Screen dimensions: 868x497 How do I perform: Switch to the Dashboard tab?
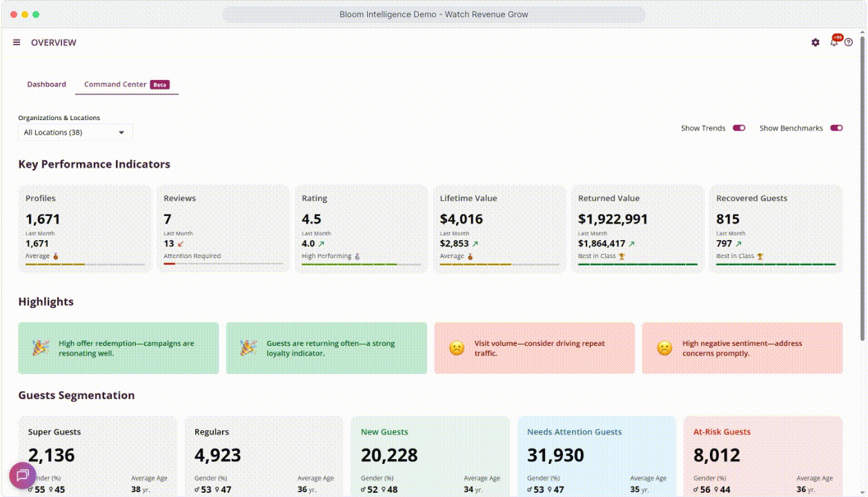(x=46, y=85)
